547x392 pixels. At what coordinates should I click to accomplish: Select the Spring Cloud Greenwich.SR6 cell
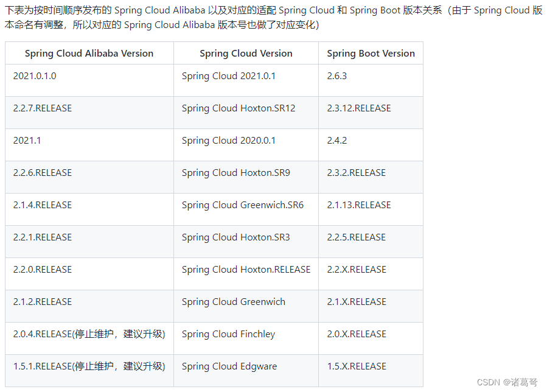click(x=246, y=209)
